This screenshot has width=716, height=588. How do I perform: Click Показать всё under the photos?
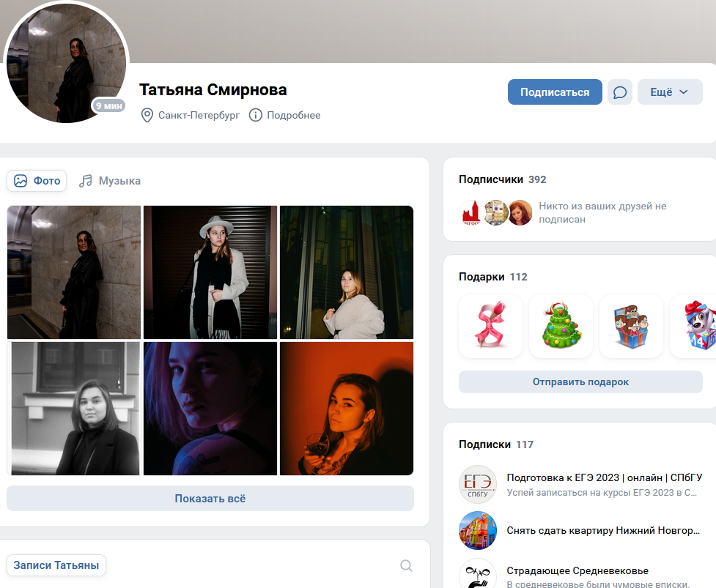click(210, 499)
